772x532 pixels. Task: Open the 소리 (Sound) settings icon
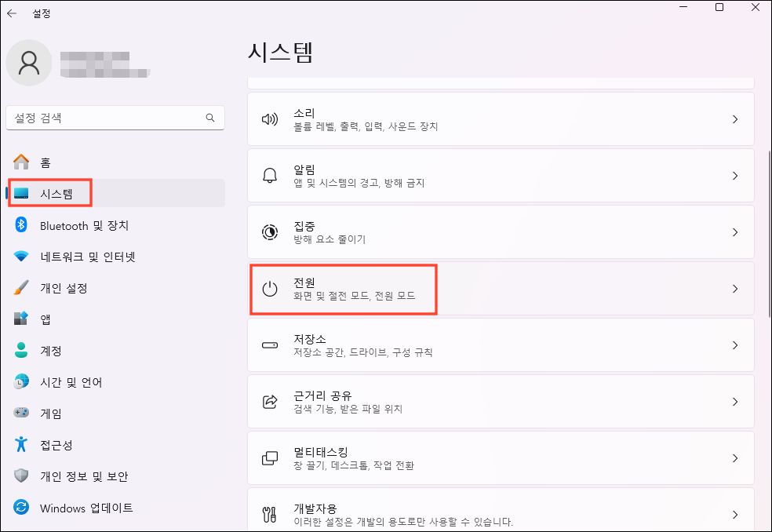pos(270,118)
